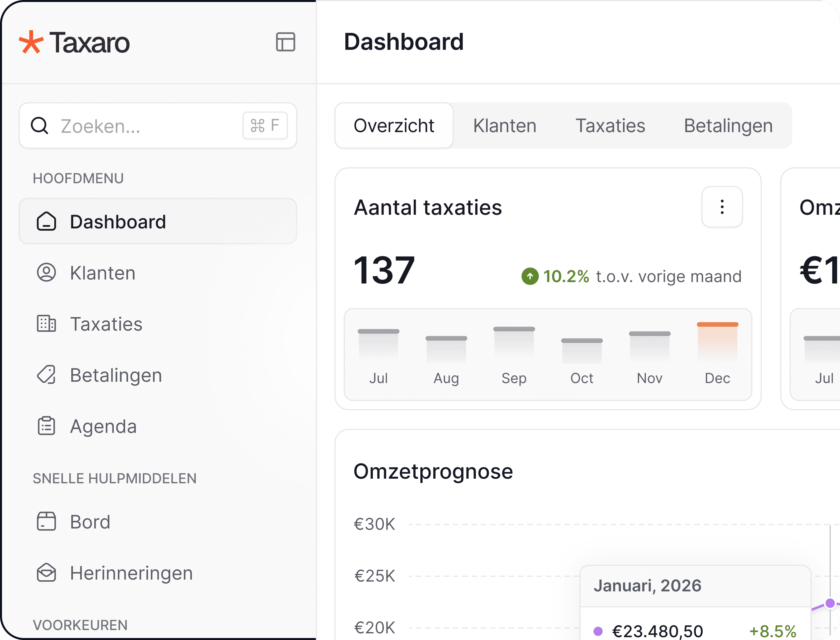Image resolution: width=840 pixels, height=640 pixels.
Task: Switch to the Overzicht tab
Action: (x=394, y=126)
